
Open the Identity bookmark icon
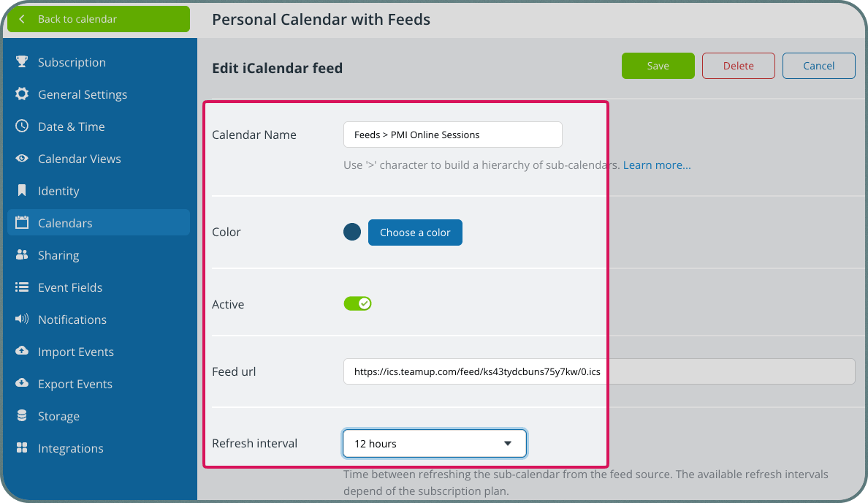pyautogui.click(x=22, y=190)
